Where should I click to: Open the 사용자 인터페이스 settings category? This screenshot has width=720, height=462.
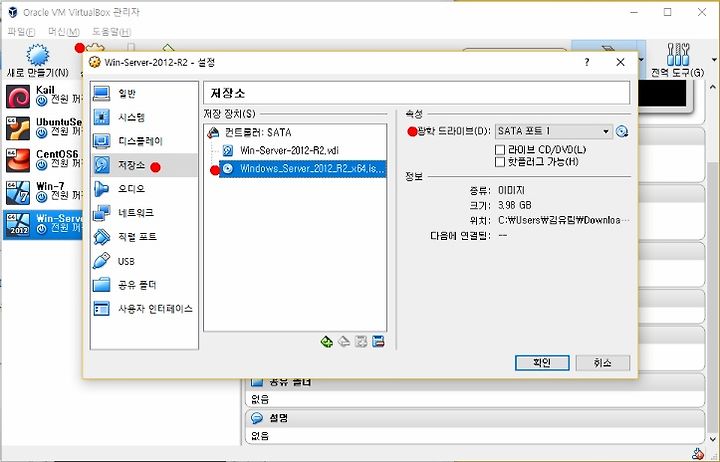point(144,309)
